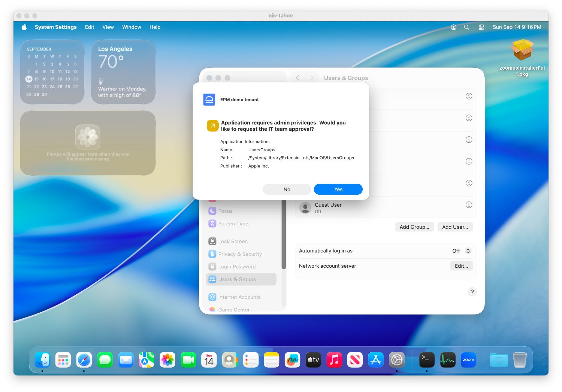Show info for Guest User
Viewport: 562px width, 392px height.
469,205
